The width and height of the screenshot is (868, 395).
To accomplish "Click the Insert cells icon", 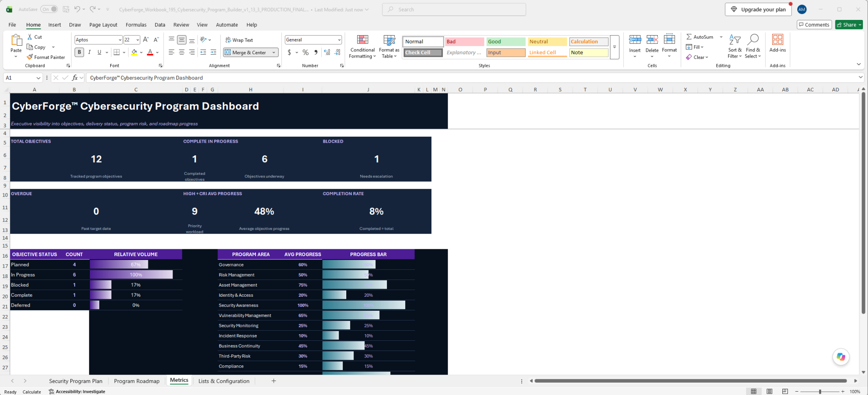I will point(635,40).
